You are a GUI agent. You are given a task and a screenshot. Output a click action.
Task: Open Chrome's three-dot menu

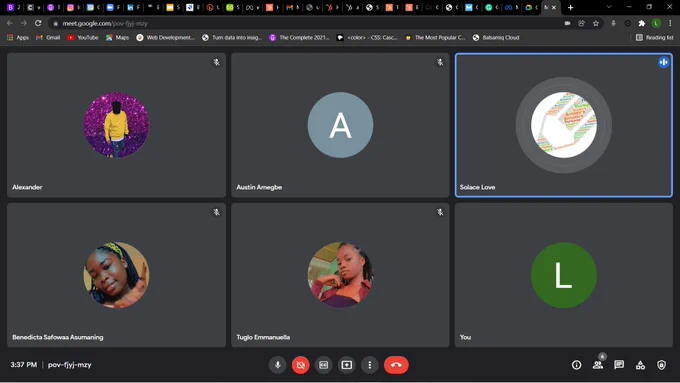pyautogui.click(x=670, y=23)
